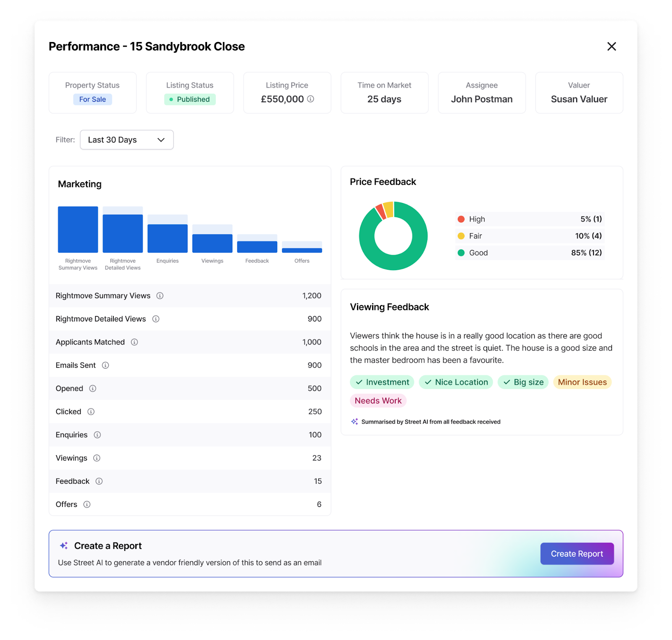Screen dimensions: 672x640
Task: Click the Create a Report heading
Action: pyautogui.click(x=108, y=546)
